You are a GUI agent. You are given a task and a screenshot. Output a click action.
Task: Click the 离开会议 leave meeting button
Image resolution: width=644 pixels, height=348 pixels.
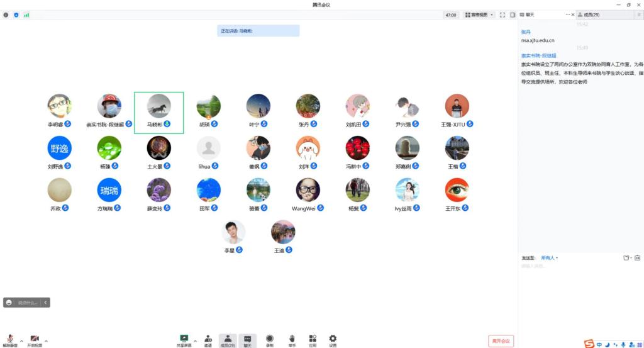pos(501,340)
